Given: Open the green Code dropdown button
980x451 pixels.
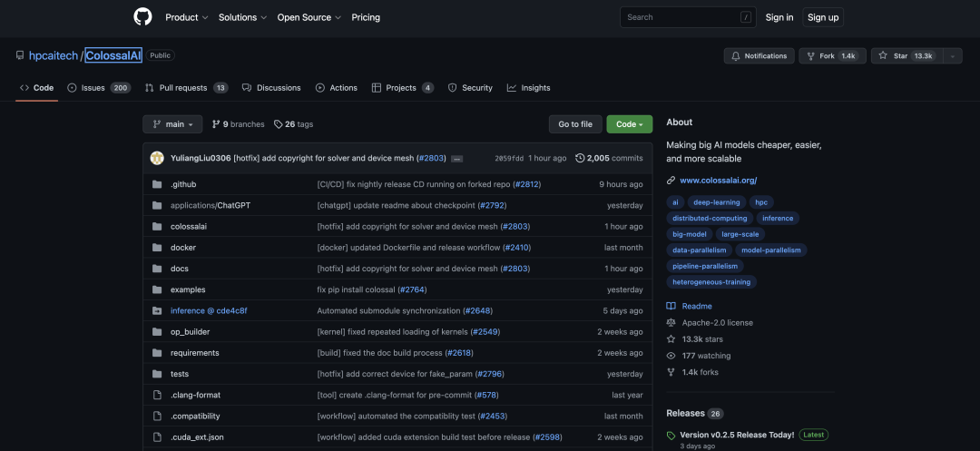Looking at the screenshot, I should pos(630,124).
